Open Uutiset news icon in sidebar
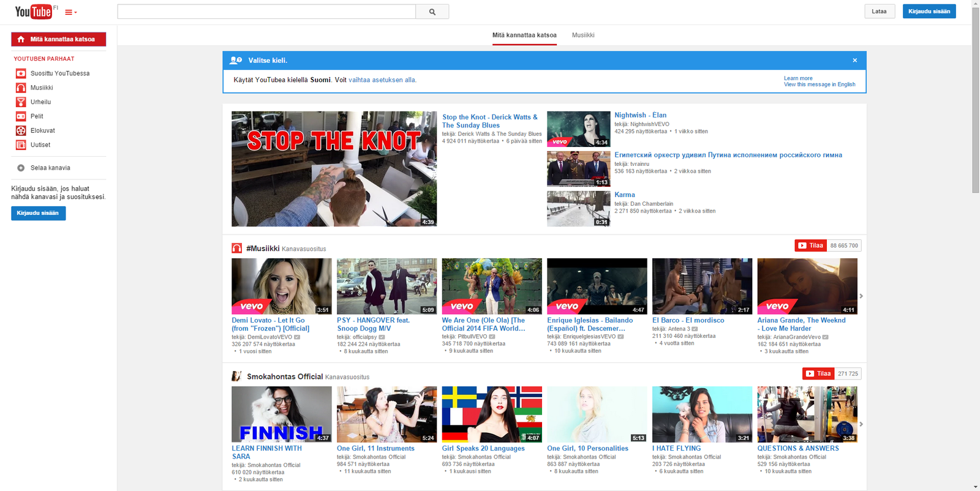The image size is (980, 491). click(x=21, y=145)
